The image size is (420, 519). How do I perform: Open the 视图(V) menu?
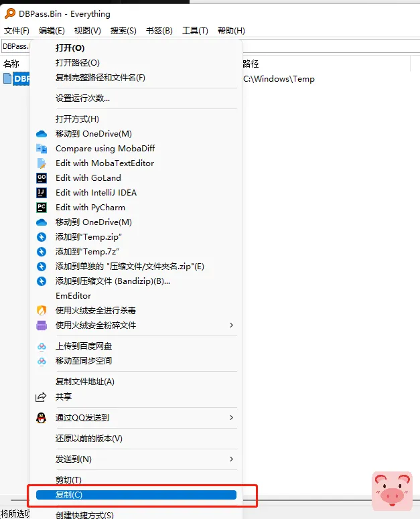(x=87, y=31)
